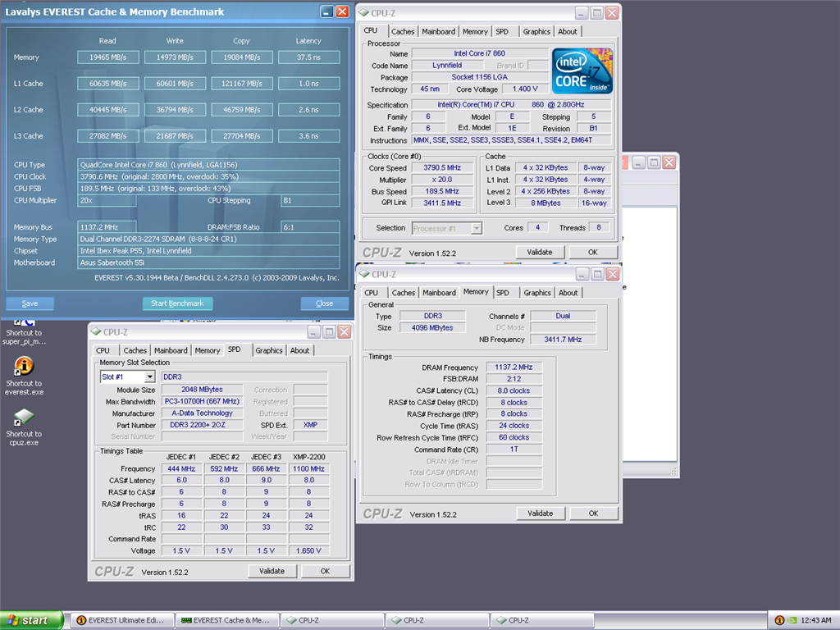Viewport: 840px width, 630px height.
Task: Switch to Caches tab in processor CPU-Z window
Action: click(x=402, y=31)
